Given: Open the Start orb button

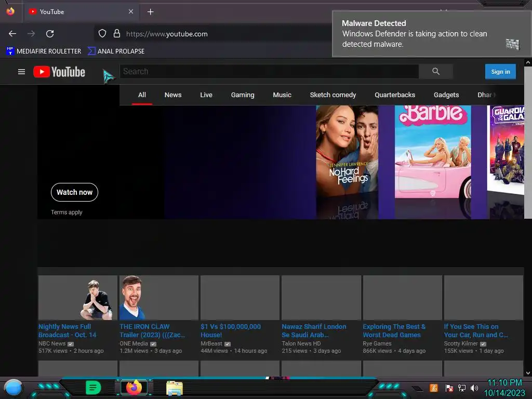Looking at the screenshot, I should click(14, 389).
